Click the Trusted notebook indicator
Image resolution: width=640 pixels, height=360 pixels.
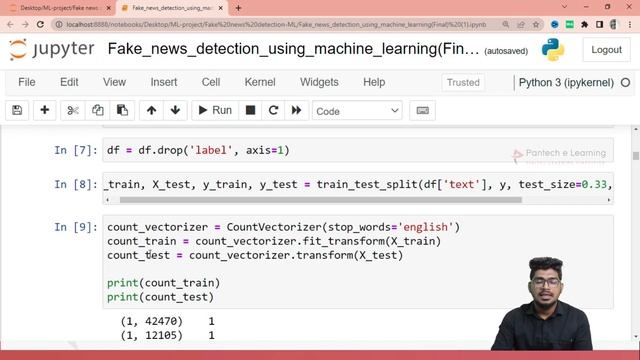point(463,82)
